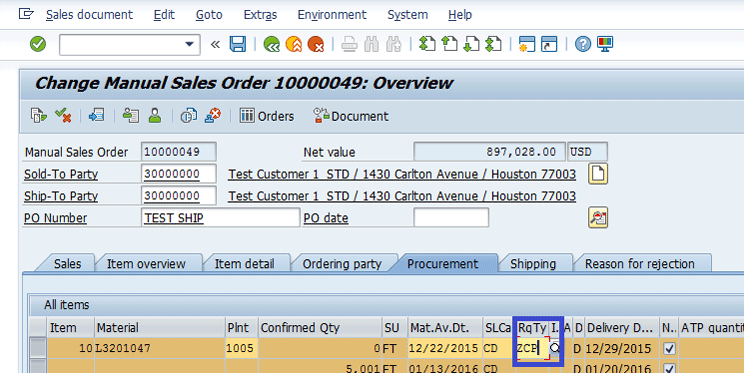
Task: Switch to the Item detail tab
Action: (244, 264)
